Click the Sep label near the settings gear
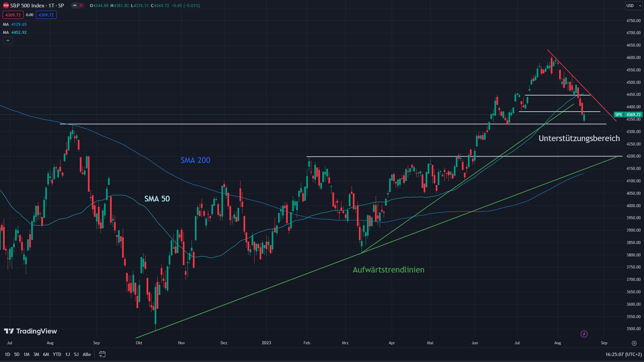 coord(604,343)
